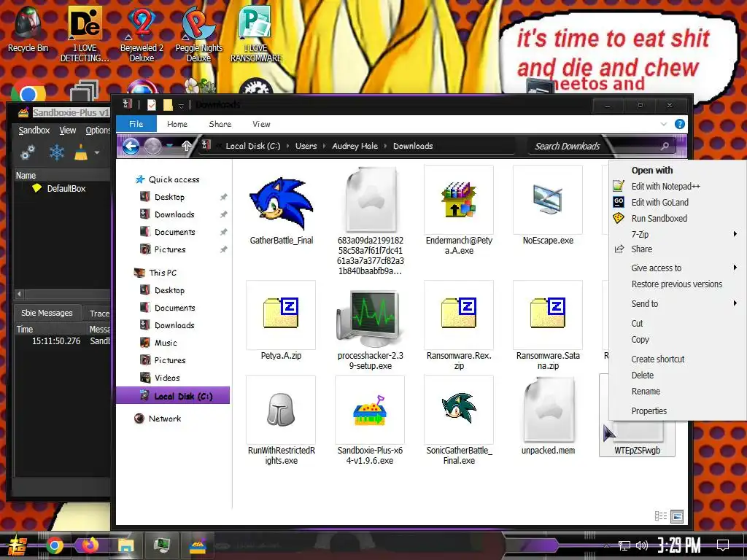Open the Share ribbon tab

pyautogui.click(x=220, y=124)
